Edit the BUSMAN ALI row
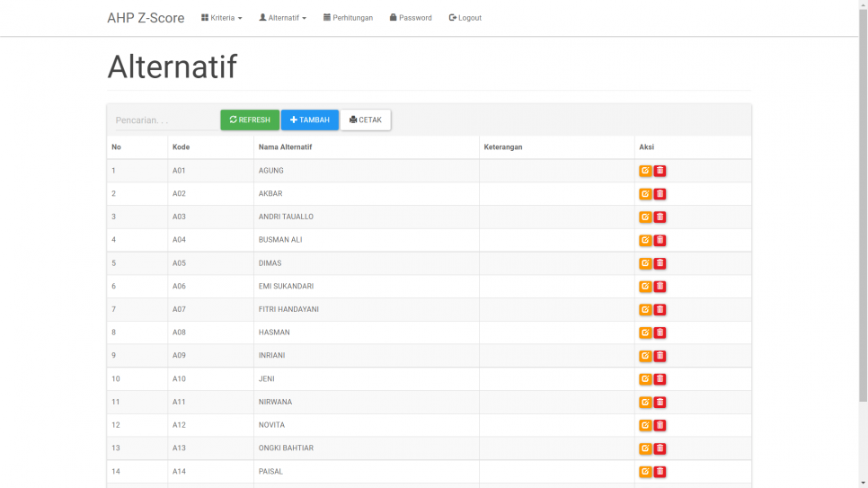The image size is (868, 488). point(645,240)
